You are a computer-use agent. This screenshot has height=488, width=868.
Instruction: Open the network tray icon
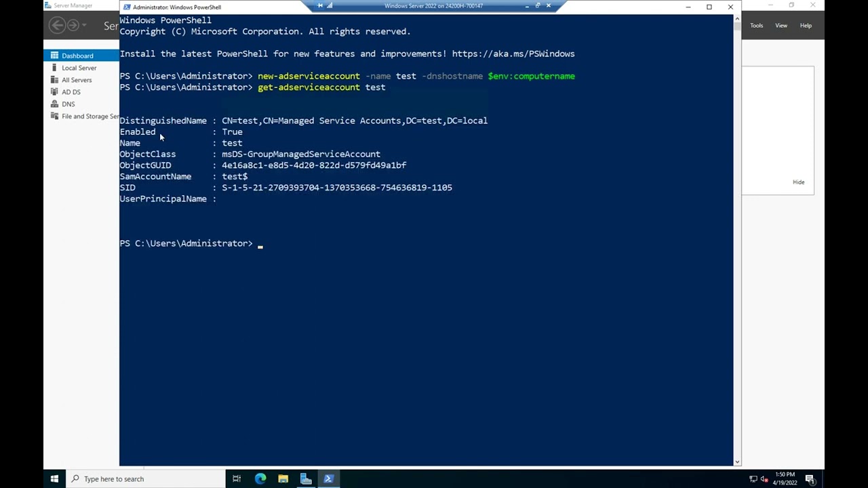pos(753,479)
